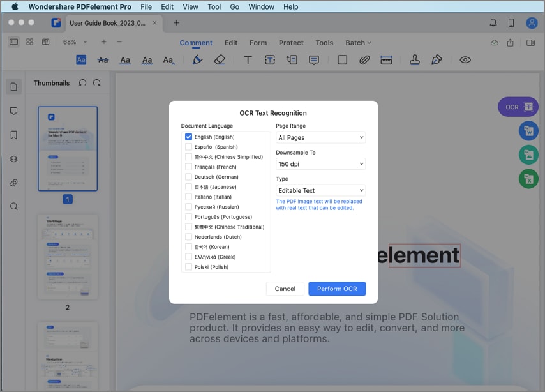Select the Squiggly underline tool
This screenshot has height=392, width=545.
147,60
